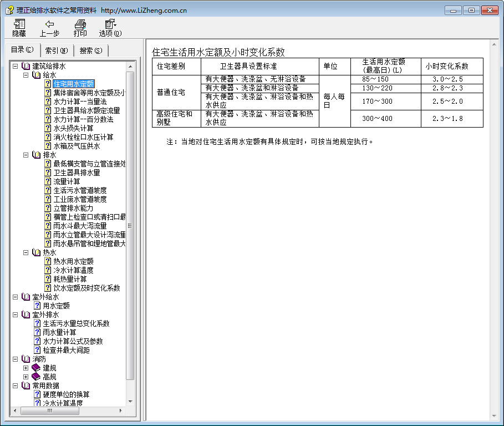Click the question-mark icon beside 雨水量计算
The image size is (504, 426).
[37, 332]
